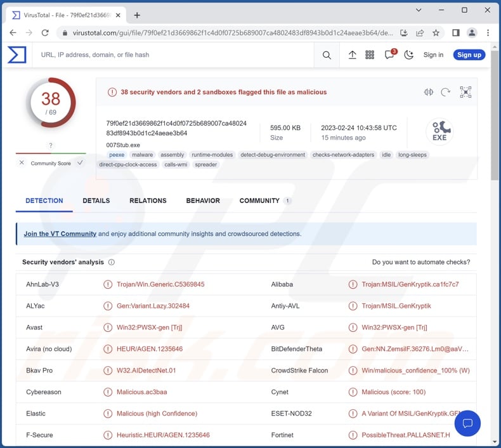This screenshot has height=448, width=501.
Task: Open the graph network icon
Action: click(x=465, y=92)
